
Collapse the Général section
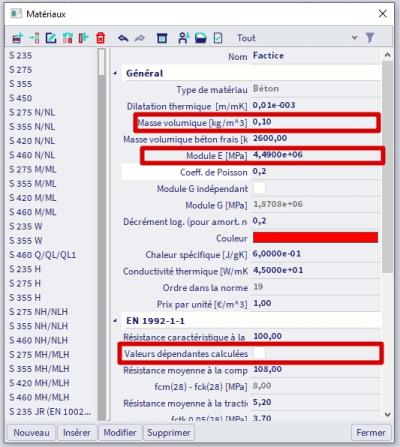tap(115, 73)
